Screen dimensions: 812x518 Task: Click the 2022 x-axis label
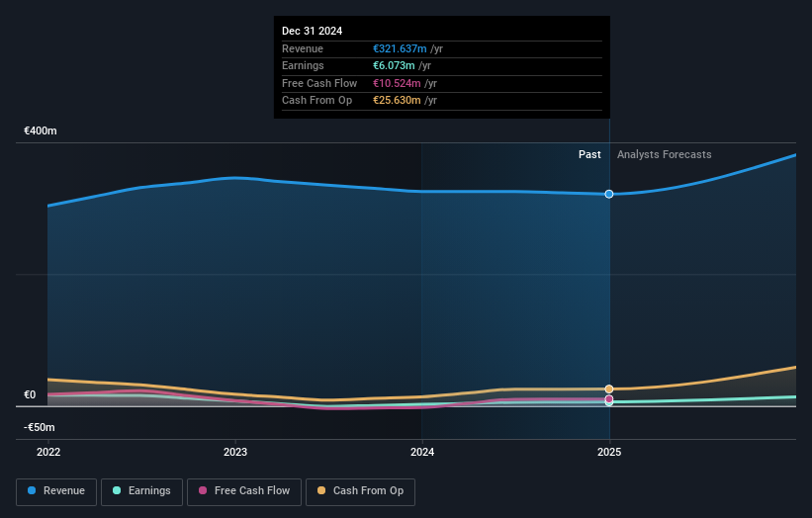(x=48, y=452)
